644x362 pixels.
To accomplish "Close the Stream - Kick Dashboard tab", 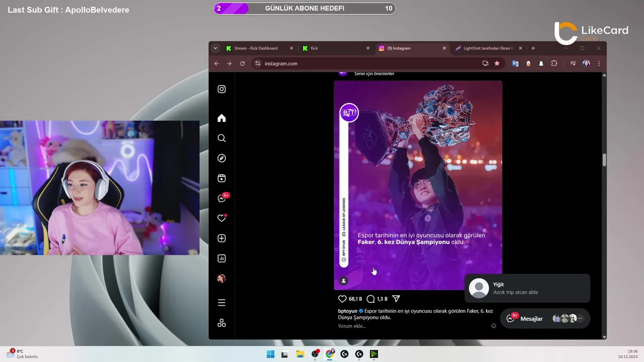I will 291,48.
